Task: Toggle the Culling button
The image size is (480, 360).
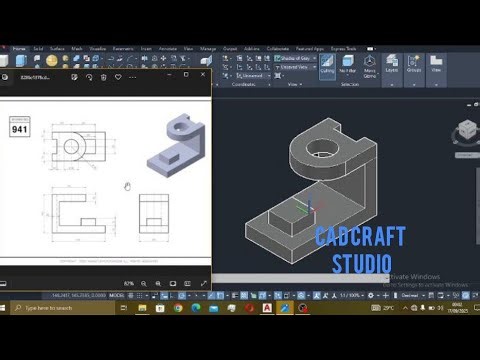Action: [327, 66]
